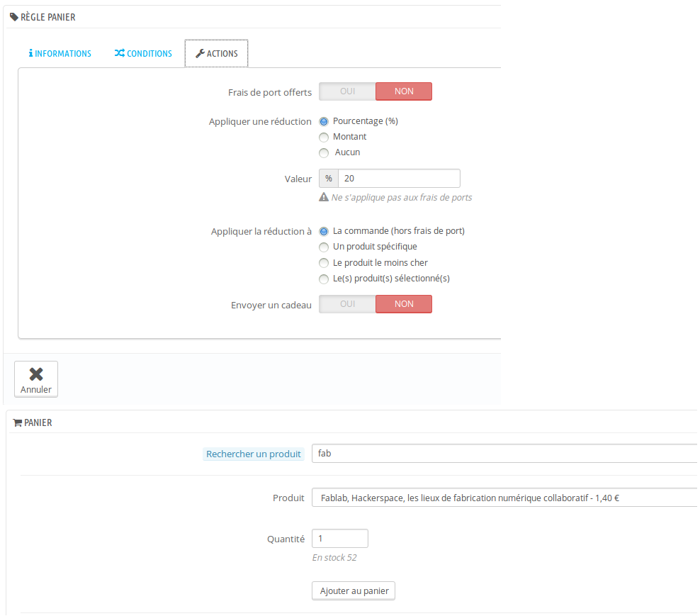
Task: Select the Actions tab
Action: [217, 54]
